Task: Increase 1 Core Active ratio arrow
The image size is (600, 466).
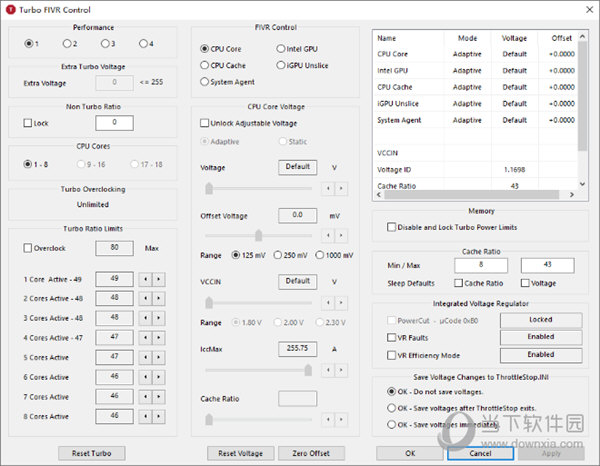Action: 158,279
